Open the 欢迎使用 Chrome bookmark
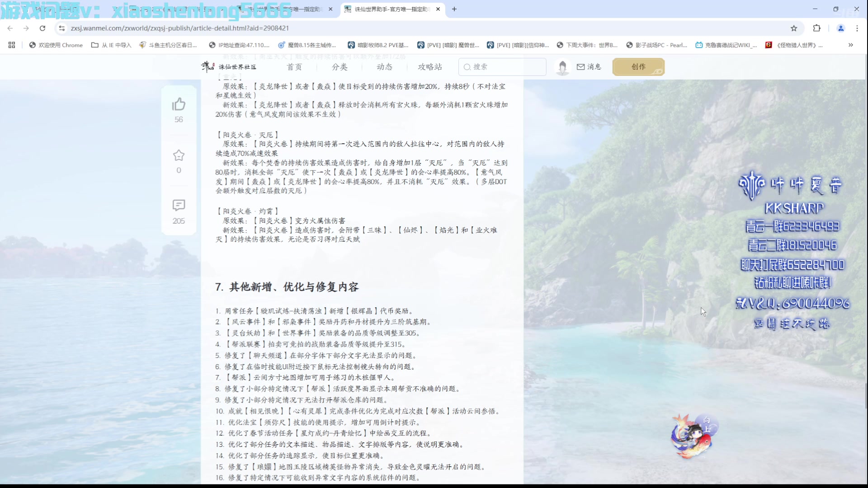The height and width of the screenshot is (488, 868). click(x=56, y=45)
